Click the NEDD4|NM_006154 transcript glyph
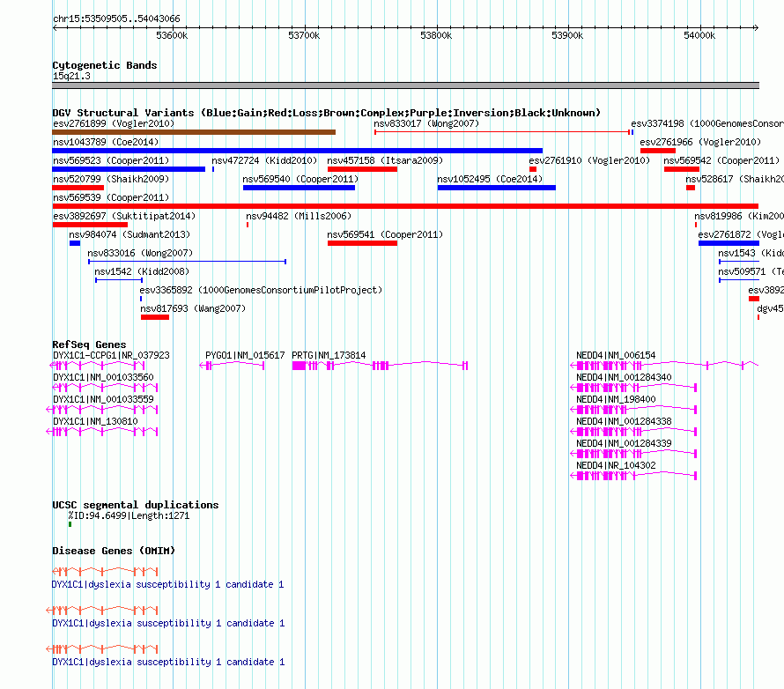This screenshot has height=689, width=784. pos(664,366)
